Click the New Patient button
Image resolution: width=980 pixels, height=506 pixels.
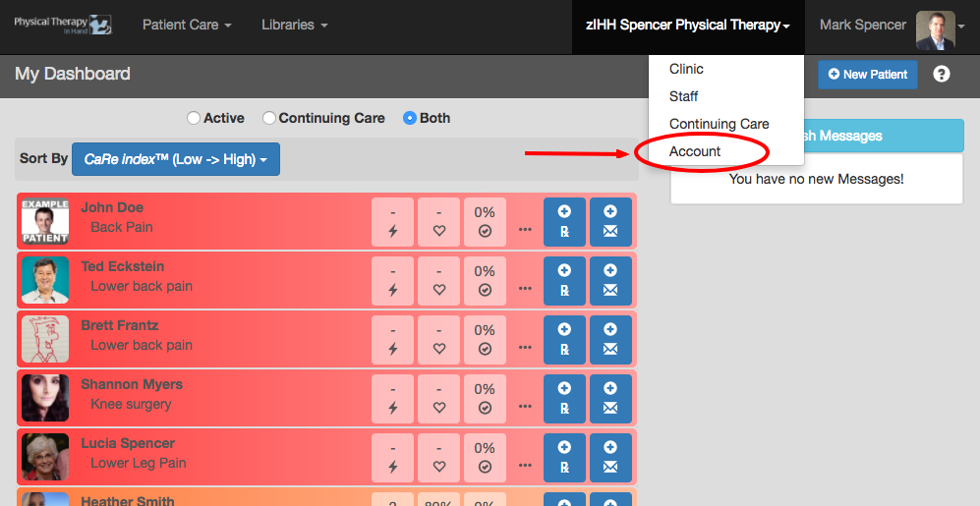[868, 75]
